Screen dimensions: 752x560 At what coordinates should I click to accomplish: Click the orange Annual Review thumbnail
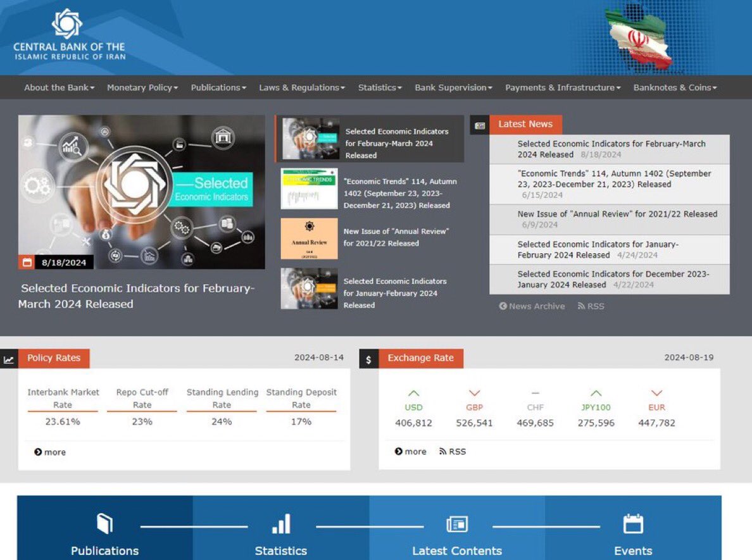(x=310, y=239)
